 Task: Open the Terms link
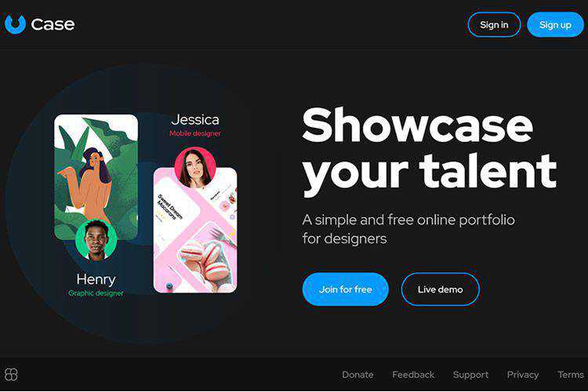(571, 375)
